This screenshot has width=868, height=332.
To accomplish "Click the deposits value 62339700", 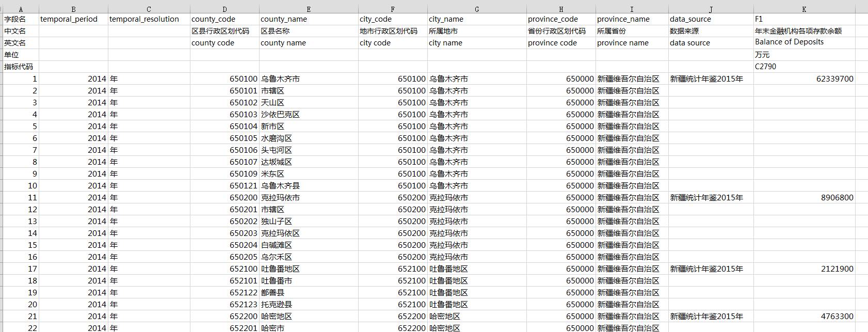I will tap(804, 79).
